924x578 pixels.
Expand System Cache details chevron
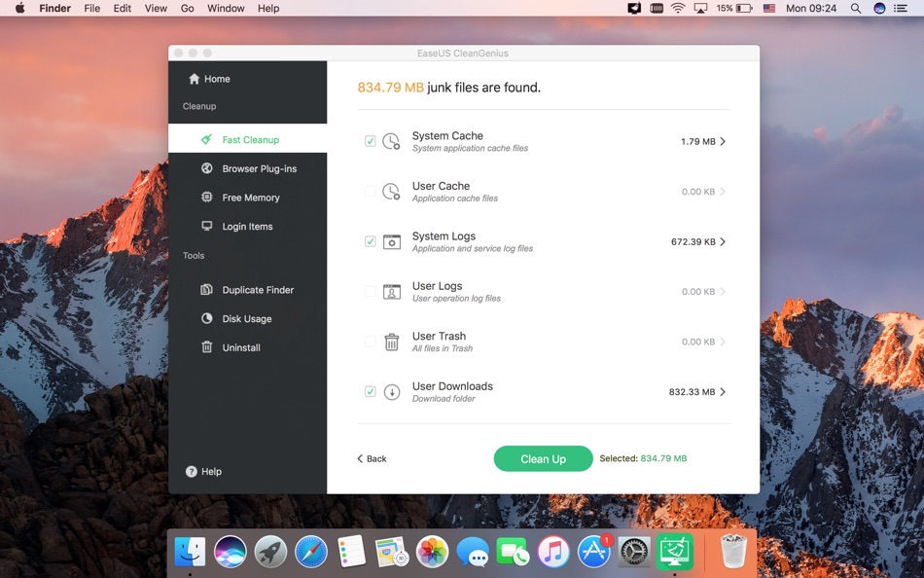tap(723, 141)
